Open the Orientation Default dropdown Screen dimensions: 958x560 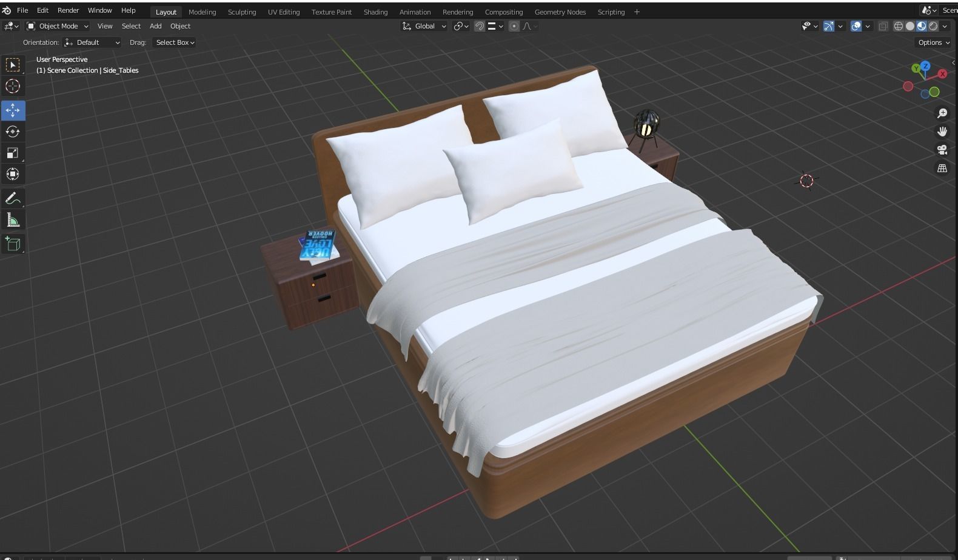(92, 42)
